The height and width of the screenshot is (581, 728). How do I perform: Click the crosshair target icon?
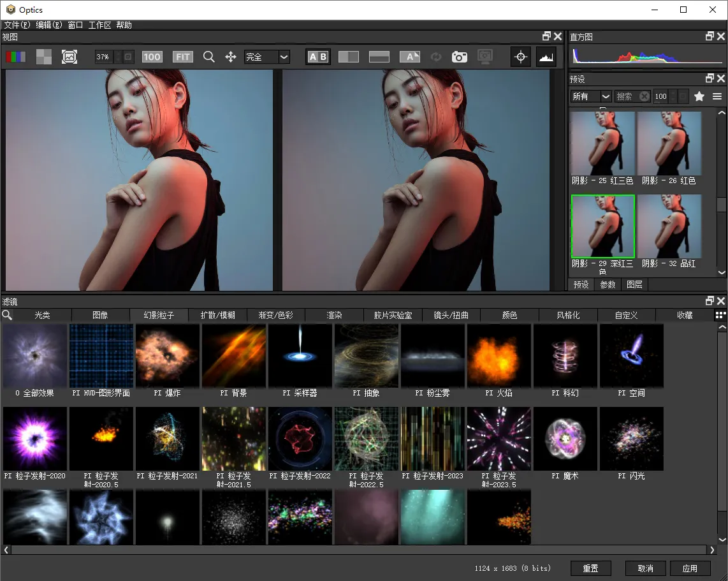[521, 57]
